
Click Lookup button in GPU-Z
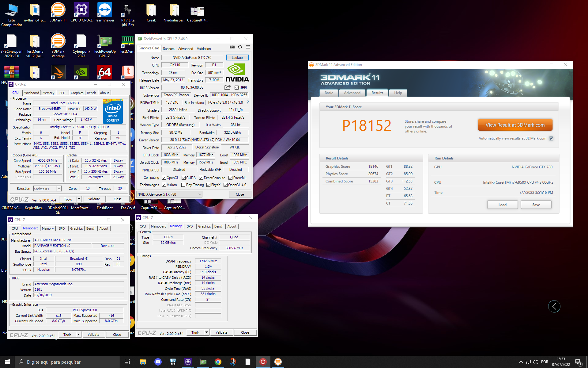237,58
